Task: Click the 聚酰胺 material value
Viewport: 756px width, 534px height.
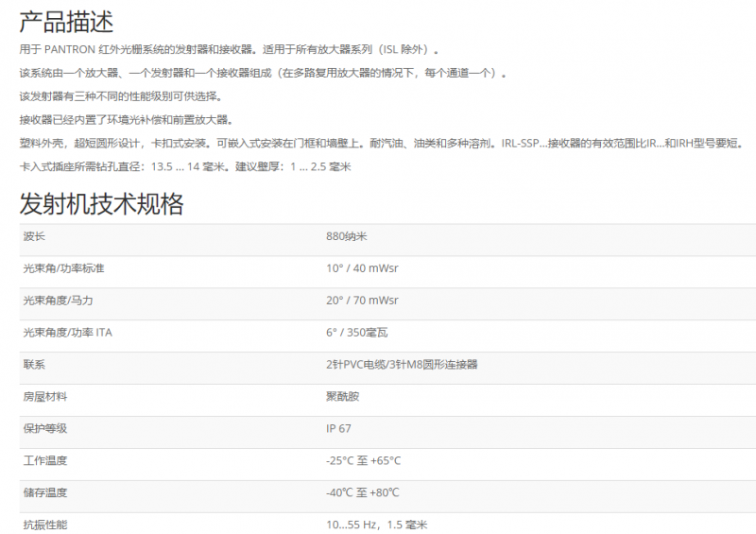Action: click(x=342, y=396)
